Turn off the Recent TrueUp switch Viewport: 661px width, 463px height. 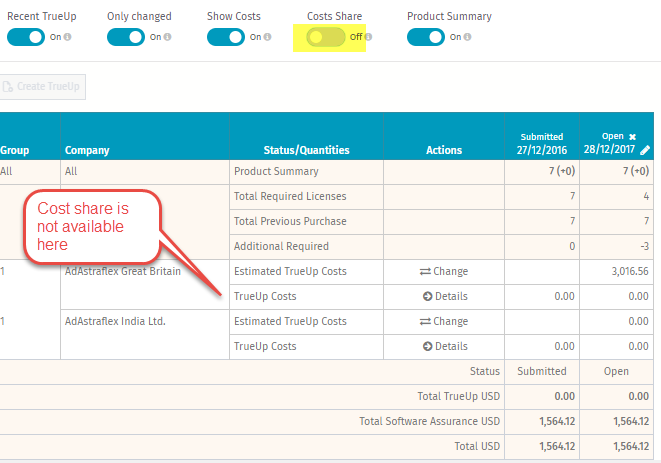[26, 37]
